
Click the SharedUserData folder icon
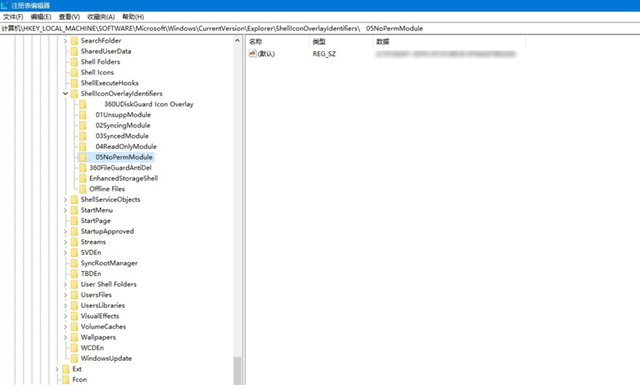point(74,51)
